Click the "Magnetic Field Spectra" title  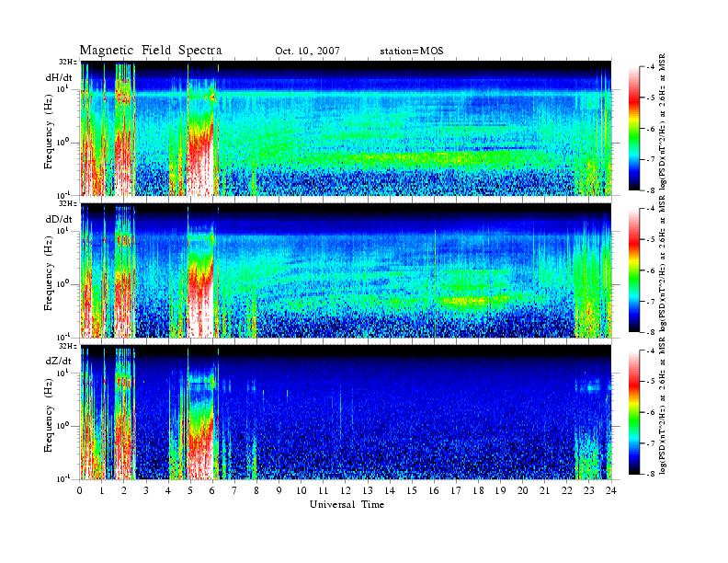click(151, 51)
